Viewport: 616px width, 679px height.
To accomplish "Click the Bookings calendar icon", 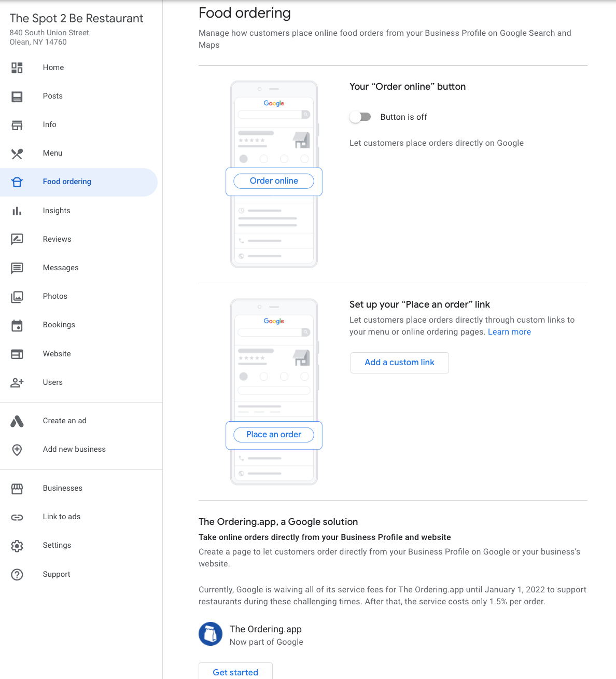I will point(17,325).
